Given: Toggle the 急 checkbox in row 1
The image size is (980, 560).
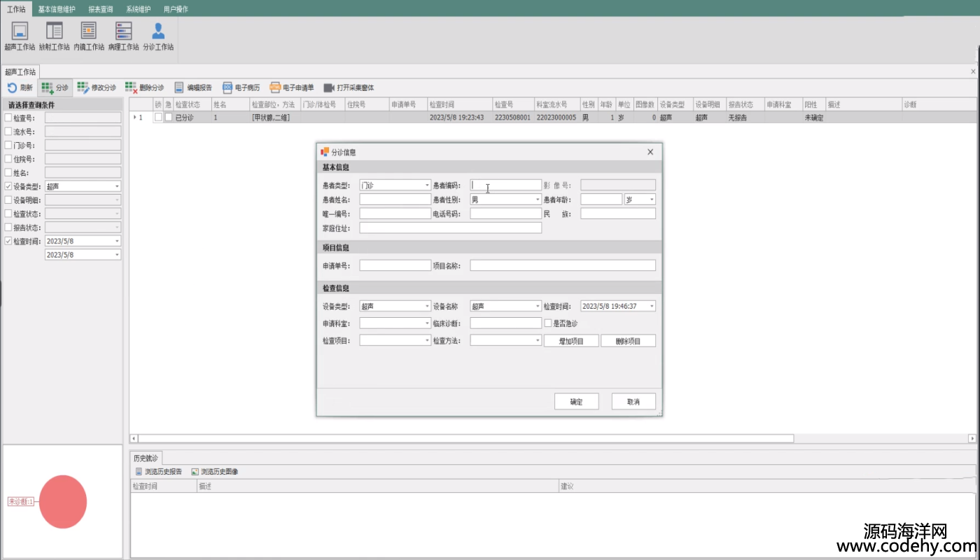Looking at the screenshot, I should 168,118.
